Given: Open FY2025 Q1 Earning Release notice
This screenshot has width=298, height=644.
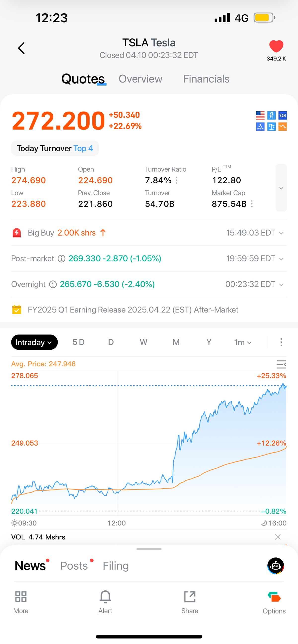Looking at the screenshot, I should point(133,310).
